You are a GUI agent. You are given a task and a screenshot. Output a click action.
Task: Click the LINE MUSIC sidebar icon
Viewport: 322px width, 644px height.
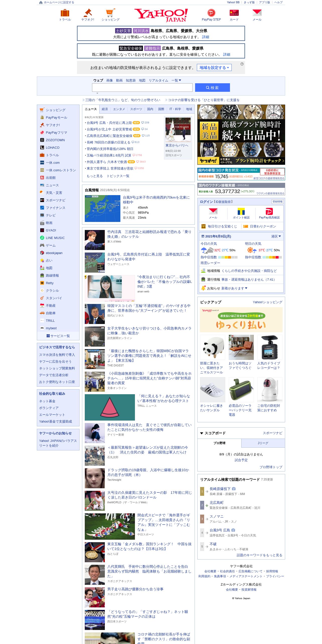click(x=42, y=238)
